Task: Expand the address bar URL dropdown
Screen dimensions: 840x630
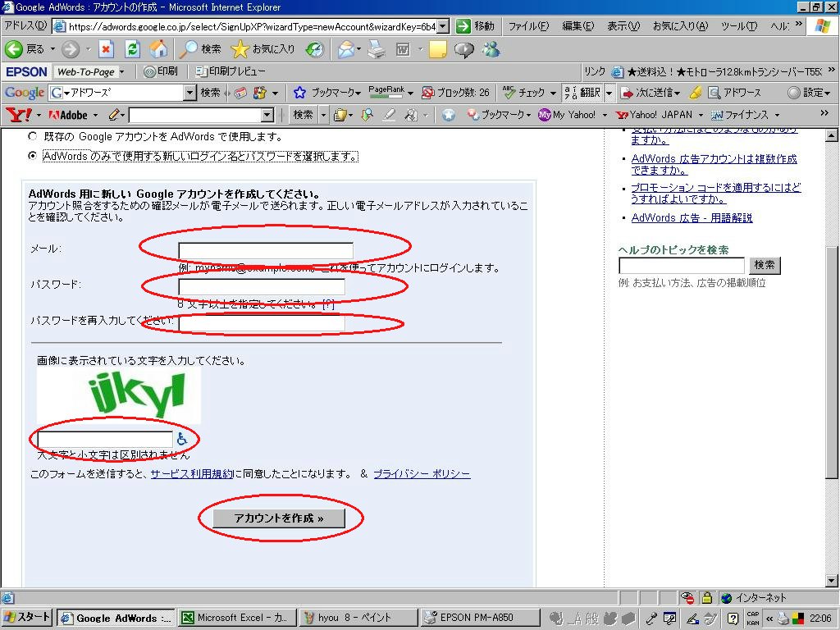Action: (x=443, y=26)
